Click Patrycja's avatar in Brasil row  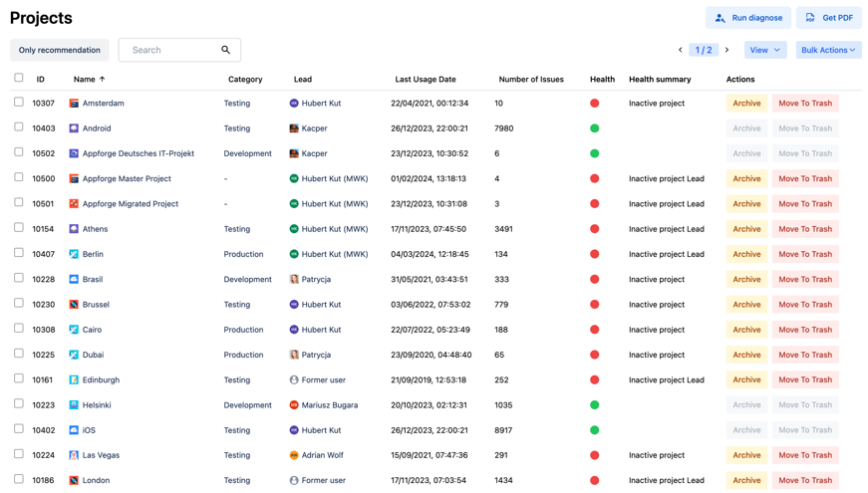[x=294, y=280]
